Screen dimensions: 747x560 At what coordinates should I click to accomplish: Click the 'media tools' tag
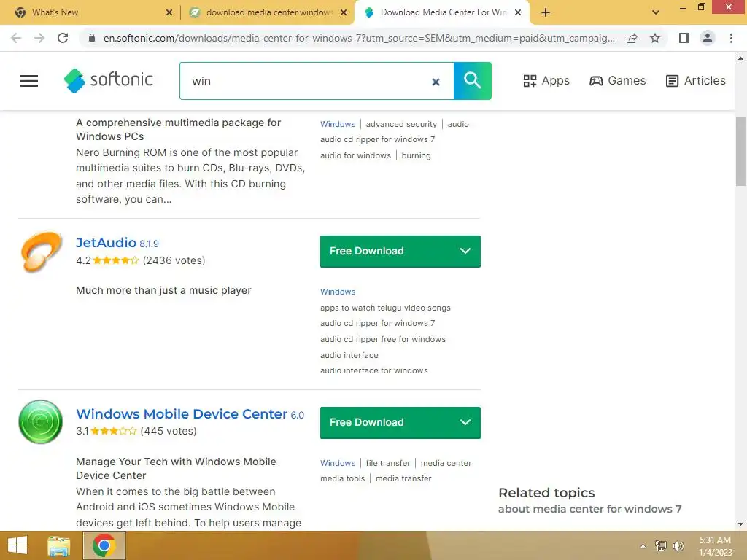[x=343, y=478]
